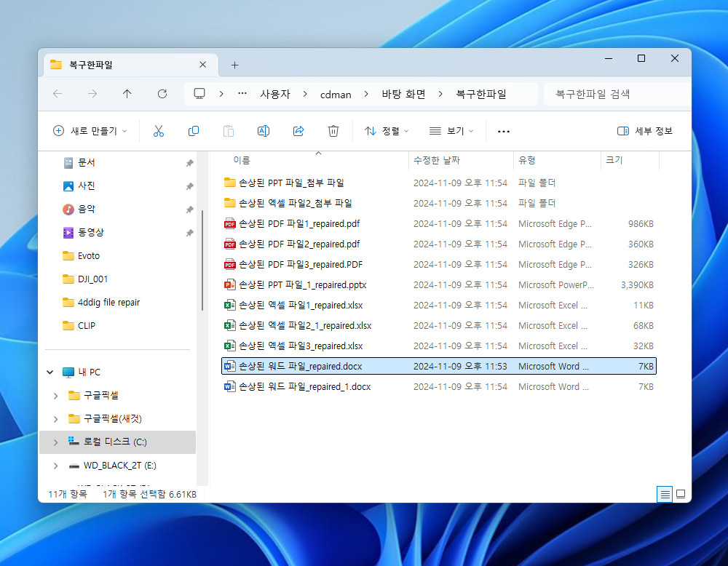
Task: Close the 복구한파일 tab
Action: [x=203, y=65]
